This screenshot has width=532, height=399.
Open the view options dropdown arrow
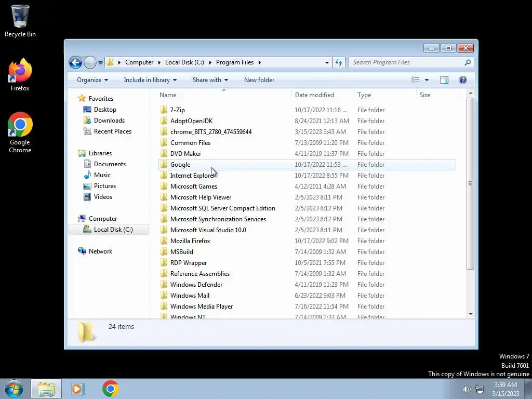pyautogui.click(x=427, y=80)
